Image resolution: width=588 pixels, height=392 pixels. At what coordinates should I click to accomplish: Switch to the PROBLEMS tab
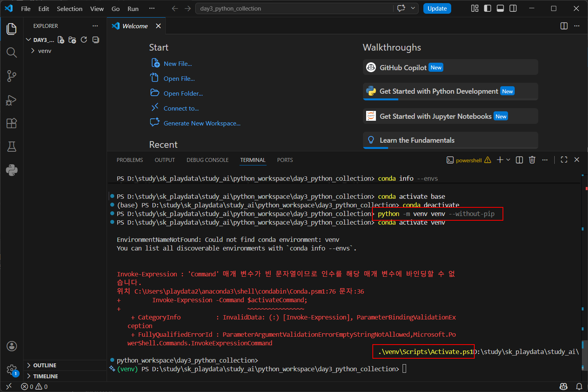click(x=130, y=160)
